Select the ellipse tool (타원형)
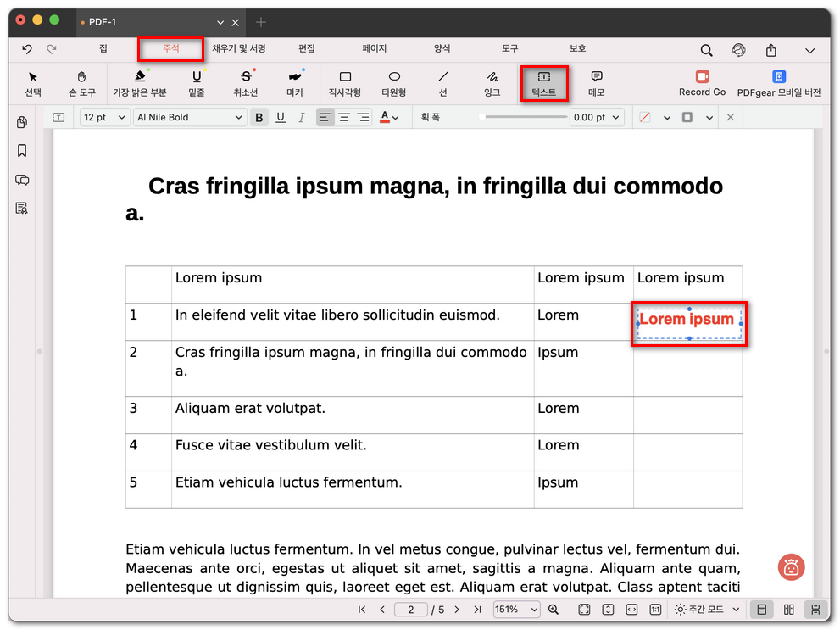The image size is (840, 630). tap(394, 83)
